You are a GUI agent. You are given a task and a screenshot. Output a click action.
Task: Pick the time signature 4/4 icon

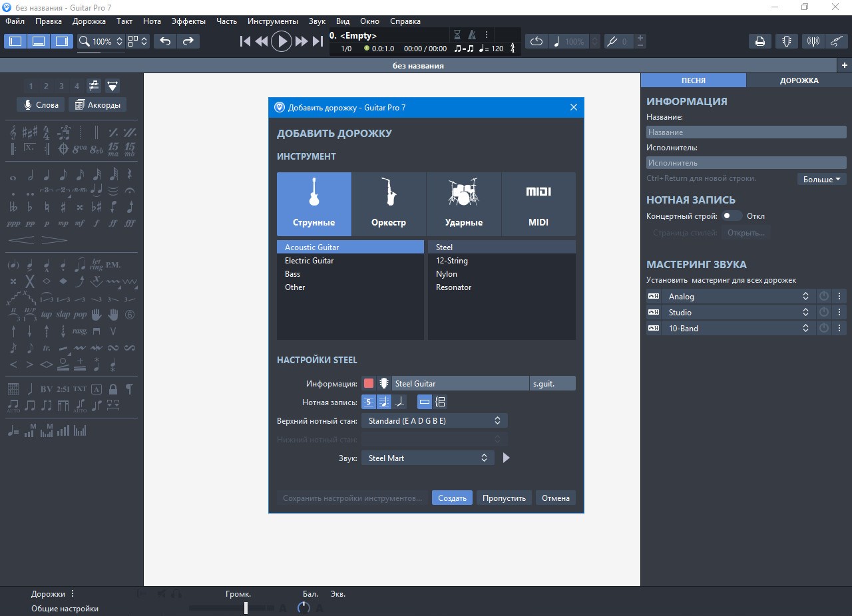pos(47,132)
